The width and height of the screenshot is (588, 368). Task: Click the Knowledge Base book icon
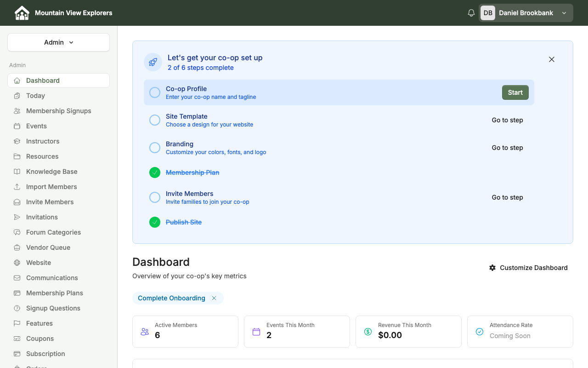click(17, 172)
